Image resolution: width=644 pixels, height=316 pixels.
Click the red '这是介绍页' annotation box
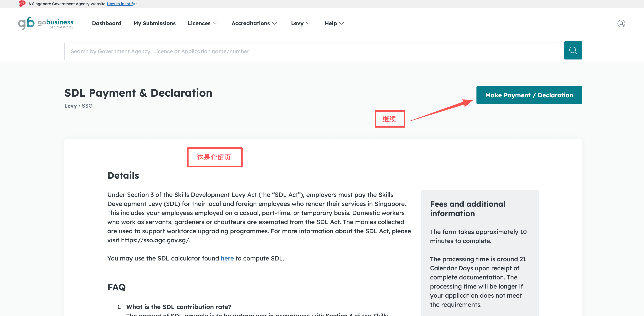tap(214, 157)
